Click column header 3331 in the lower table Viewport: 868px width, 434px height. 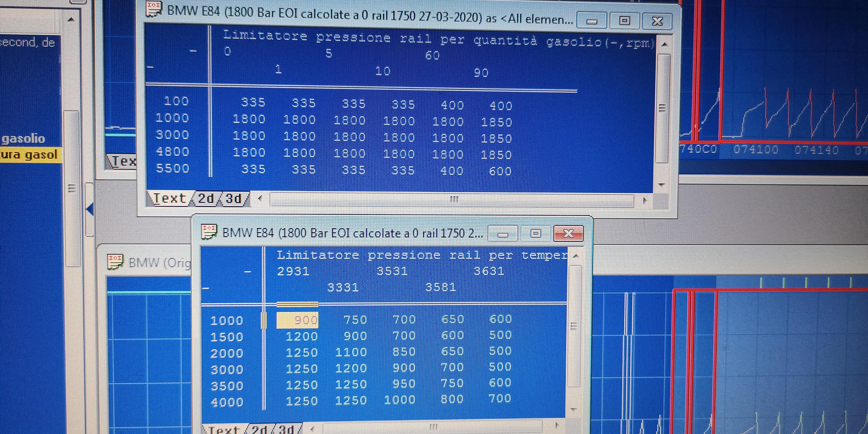343,287
